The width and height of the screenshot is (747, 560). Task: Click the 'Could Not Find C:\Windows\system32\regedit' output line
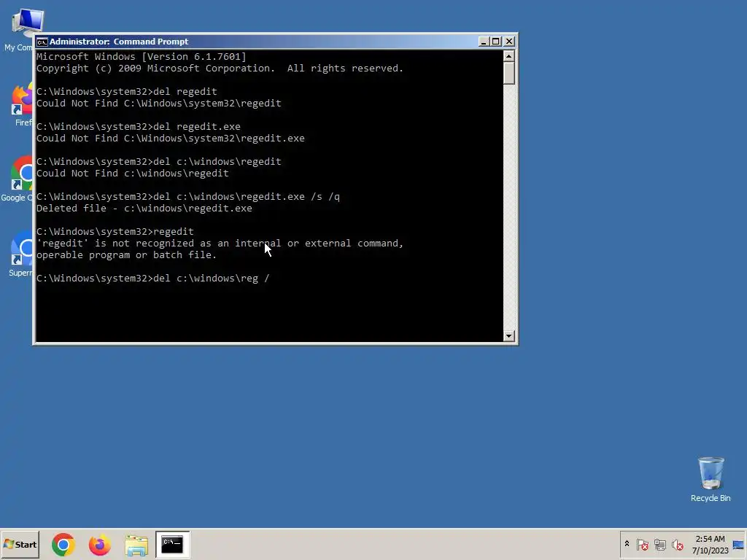[158, 104]
